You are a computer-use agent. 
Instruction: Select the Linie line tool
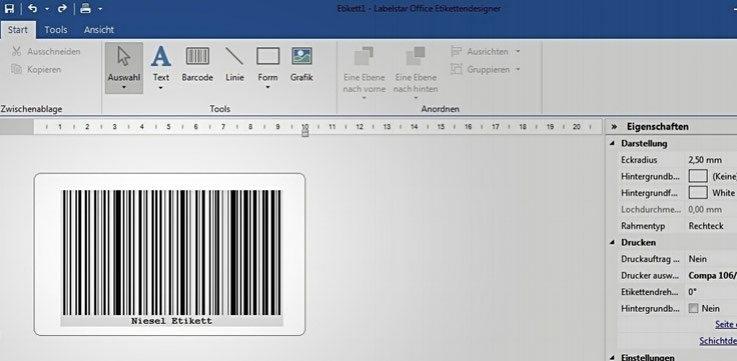click(234, 64)
